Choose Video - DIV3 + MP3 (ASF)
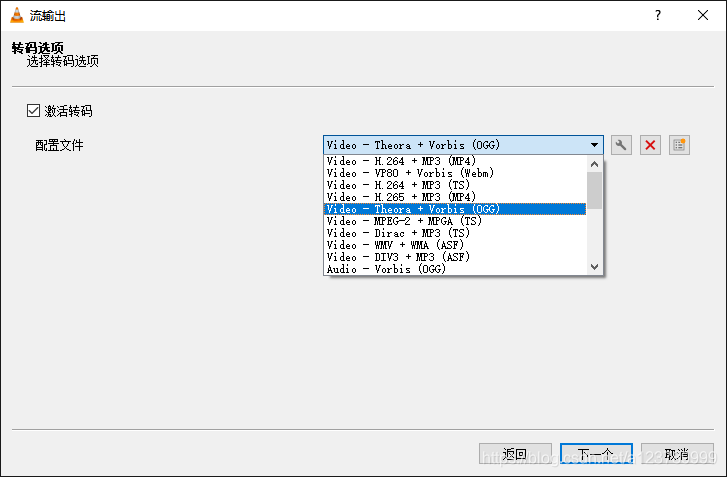The width and height of the screenshot is (727, 477). coord(455,257)
